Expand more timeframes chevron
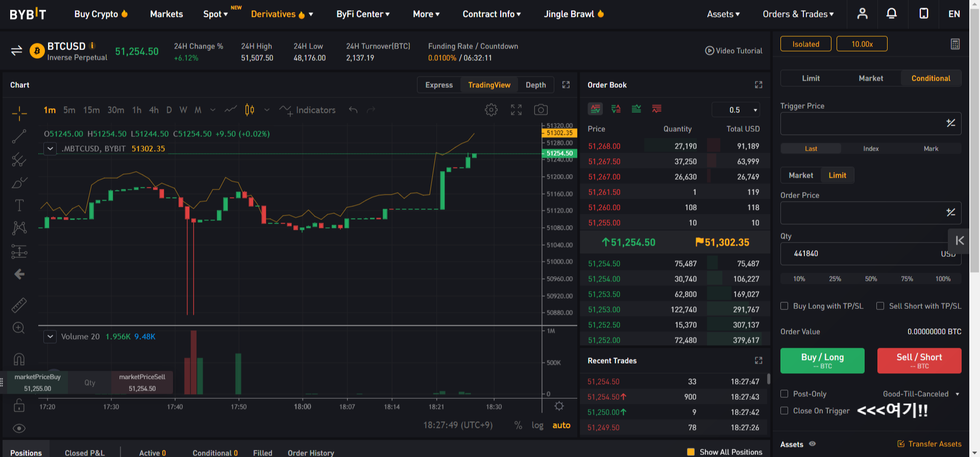The width and height of the screenshot is (980, 457). coord(213,110)
